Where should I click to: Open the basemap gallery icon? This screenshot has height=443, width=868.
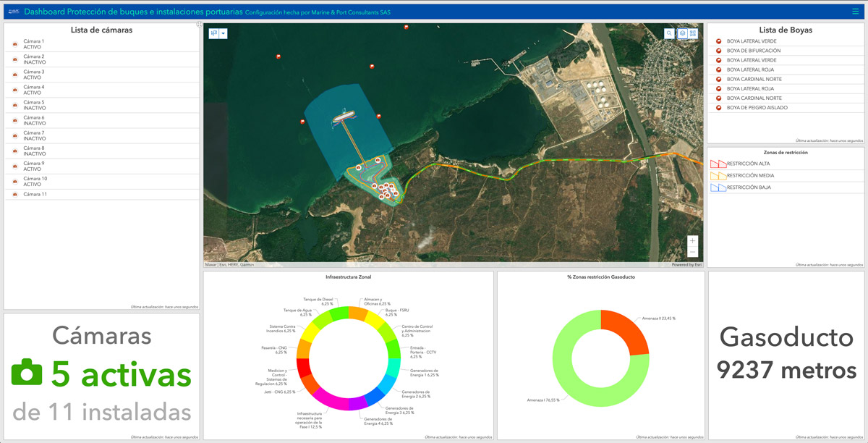tap(693, 33)
